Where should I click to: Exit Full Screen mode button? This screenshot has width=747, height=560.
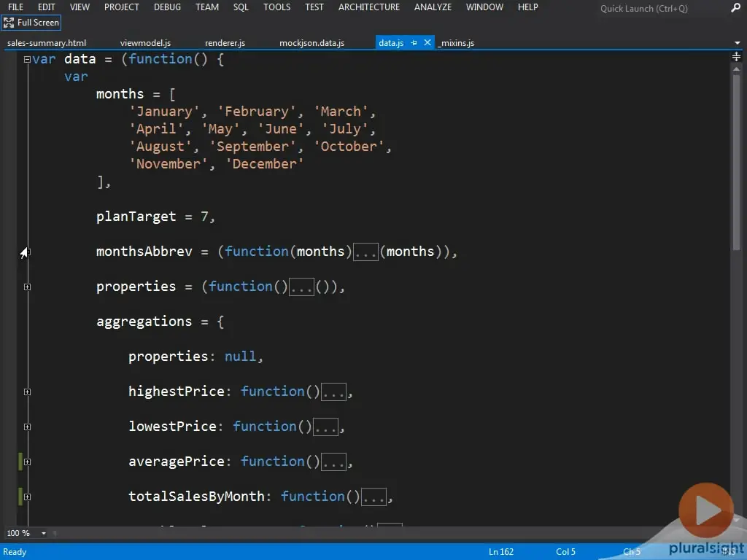pos(31,23)
